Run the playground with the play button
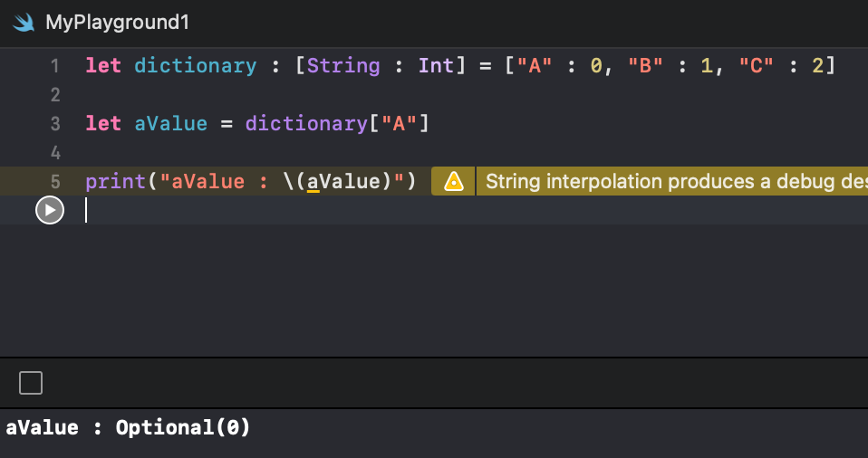The height and width of the screenshot is (458, 868). [50, 210]
